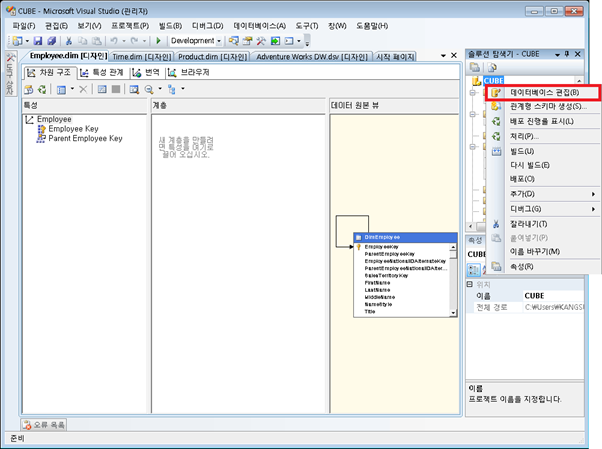Toggle auto-hide pin on Solution Explorer
Image resolution: width=602 pixels, height=449 pixels.
[567, 54]
